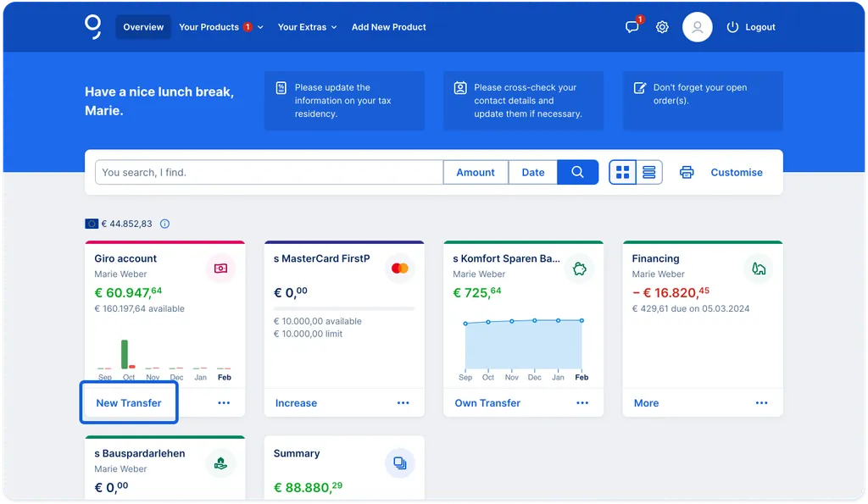Click the piggy bank savings icon
The width and height of the screenshot is (868, 504).
[x=579, y=269]
